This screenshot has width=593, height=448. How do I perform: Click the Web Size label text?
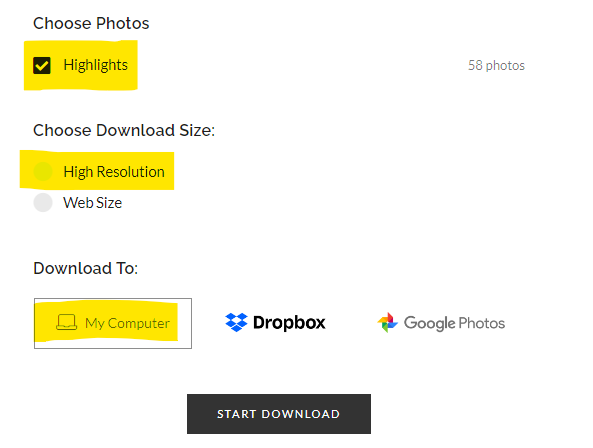(x=93, y=203)
